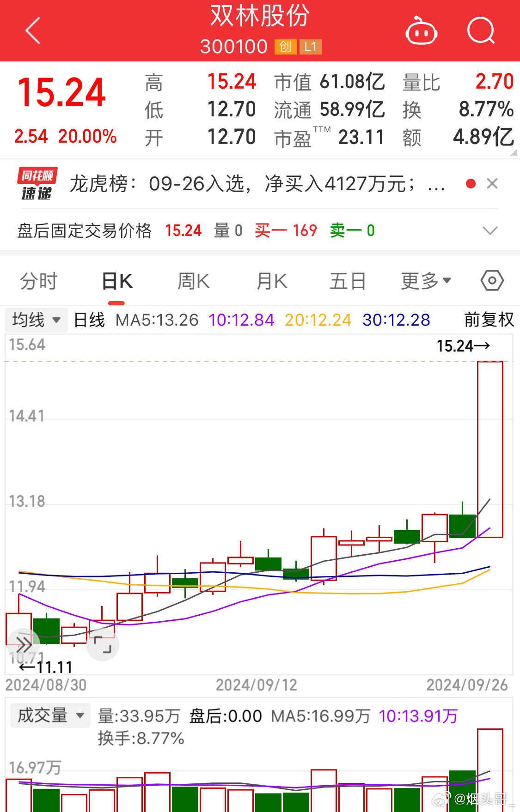Tap the 同花顺速递 logo
The image size is (520, 812).
coord(37,184)
